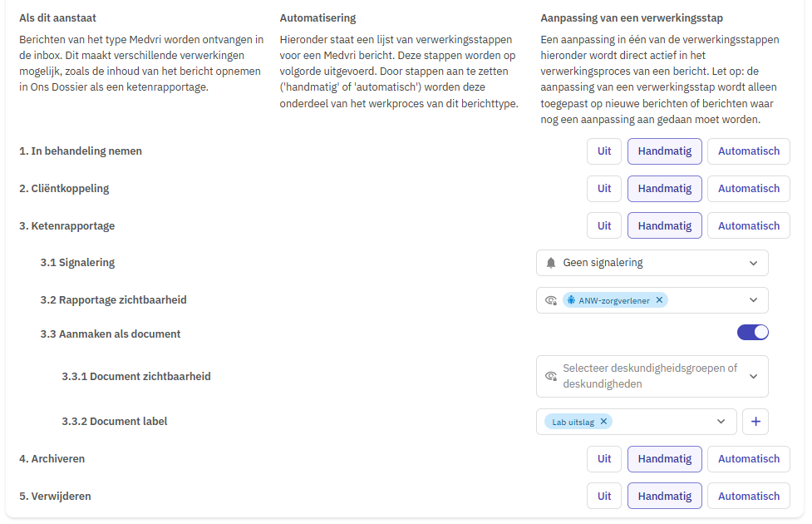Viewport: 812px width, 524px height.
Task: Set Archiveren to Automatisch
Action: click(x=748, y=459)
